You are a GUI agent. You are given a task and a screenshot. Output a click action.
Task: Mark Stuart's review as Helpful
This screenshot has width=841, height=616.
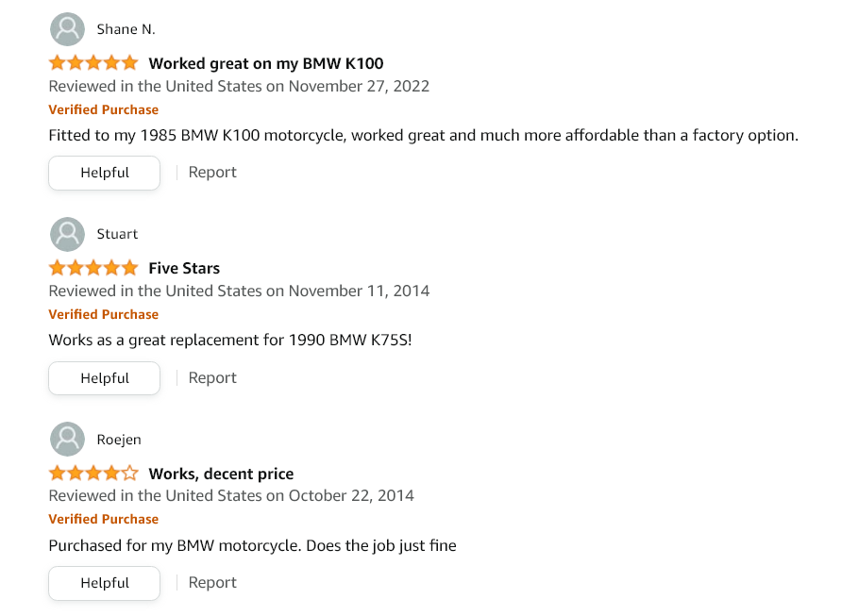(x=104, y=378)
